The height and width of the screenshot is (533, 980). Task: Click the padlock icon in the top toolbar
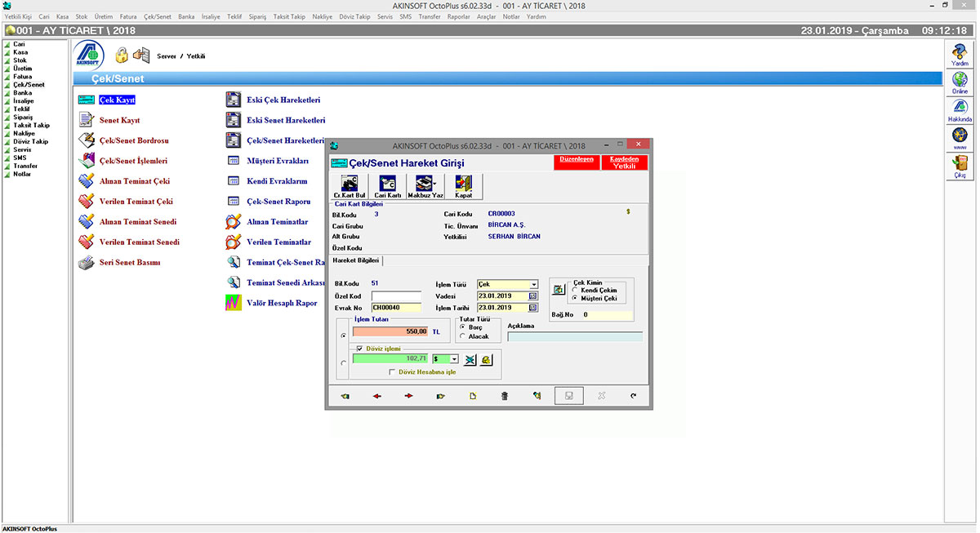click(121, 56)
